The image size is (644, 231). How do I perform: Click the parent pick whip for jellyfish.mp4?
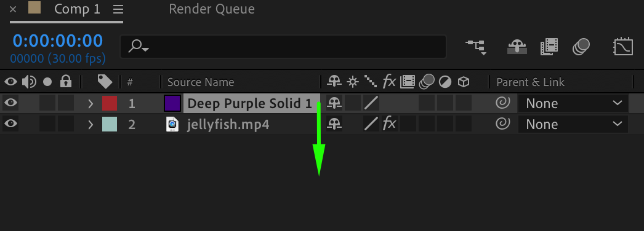pyautogui.click(x=503, y=123)
